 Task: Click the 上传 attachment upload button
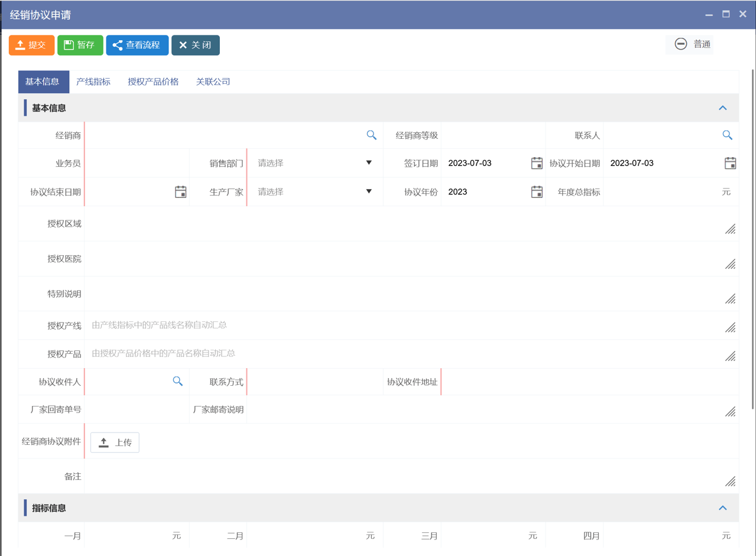pyautogui.click(x=115, y=443)
